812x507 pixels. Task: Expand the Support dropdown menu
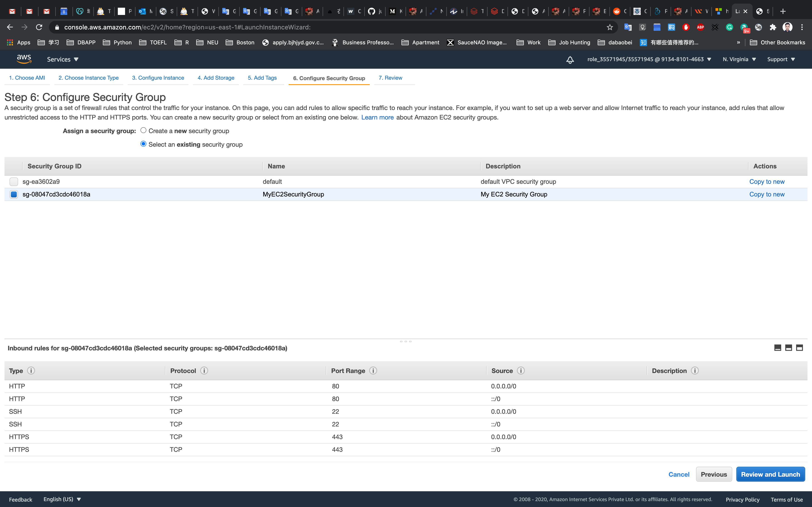pos(781,59)
